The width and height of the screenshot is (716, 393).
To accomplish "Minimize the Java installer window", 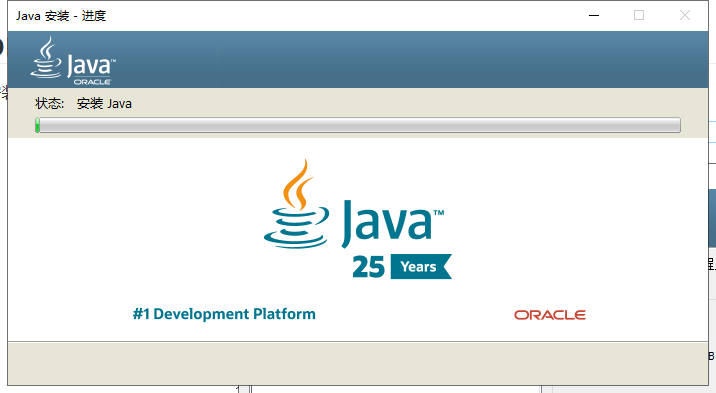I will click(594, 16).
